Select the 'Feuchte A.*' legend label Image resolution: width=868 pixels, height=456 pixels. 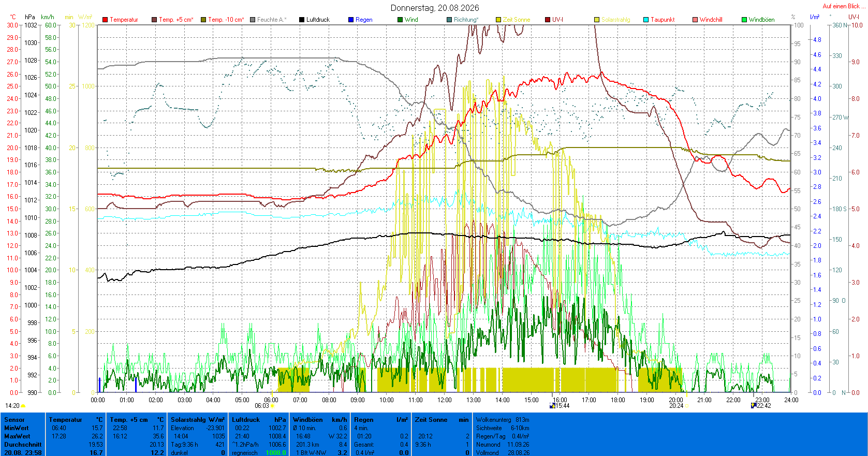point(272,20)
